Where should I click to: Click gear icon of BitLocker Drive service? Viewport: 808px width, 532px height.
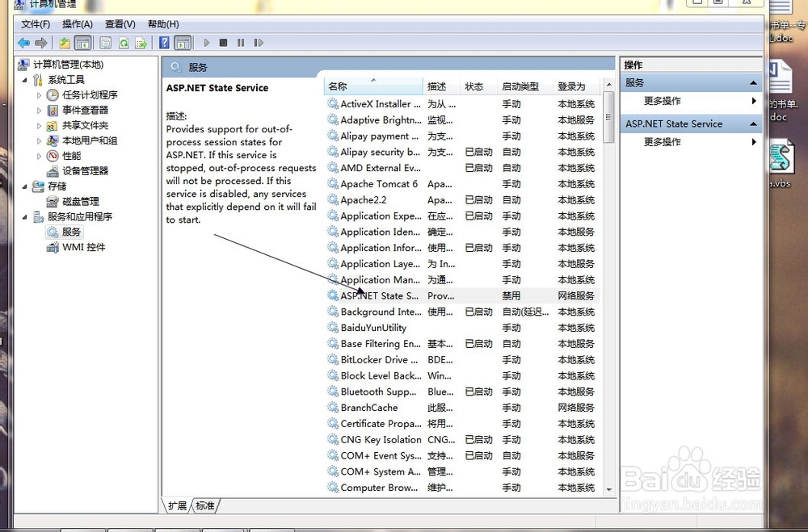click(x=333, y=359)
